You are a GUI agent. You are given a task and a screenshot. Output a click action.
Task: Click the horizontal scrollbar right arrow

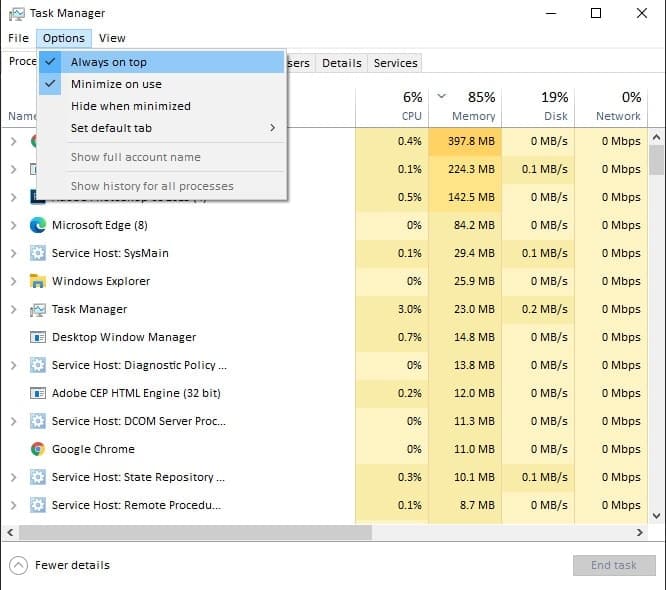pos(640,533)
